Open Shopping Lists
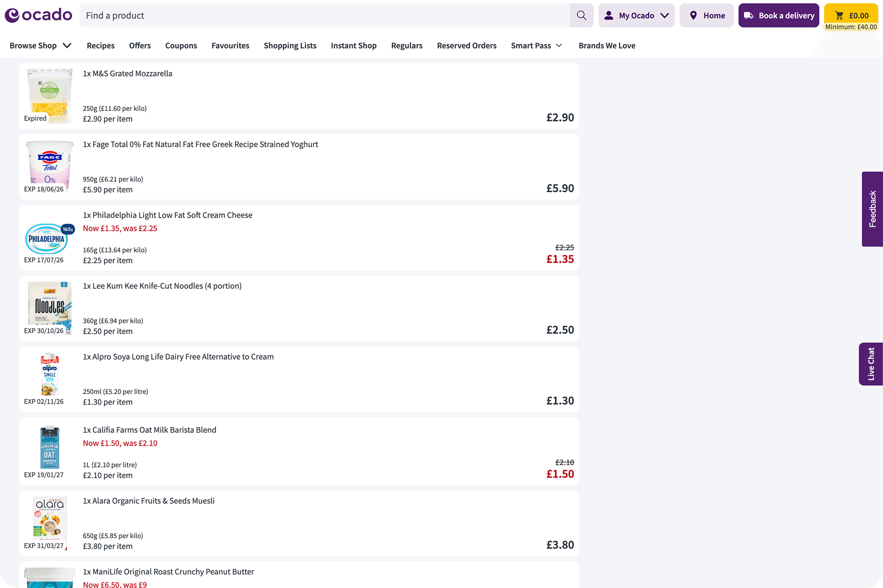The width and height of the screenshot is (883, 588). tap(290, 46)
